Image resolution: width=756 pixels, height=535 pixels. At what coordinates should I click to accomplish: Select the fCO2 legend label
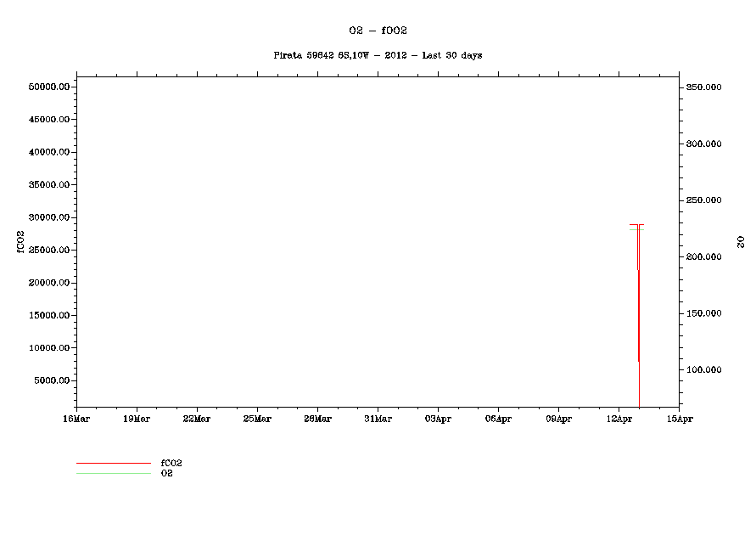click(171, 464)
